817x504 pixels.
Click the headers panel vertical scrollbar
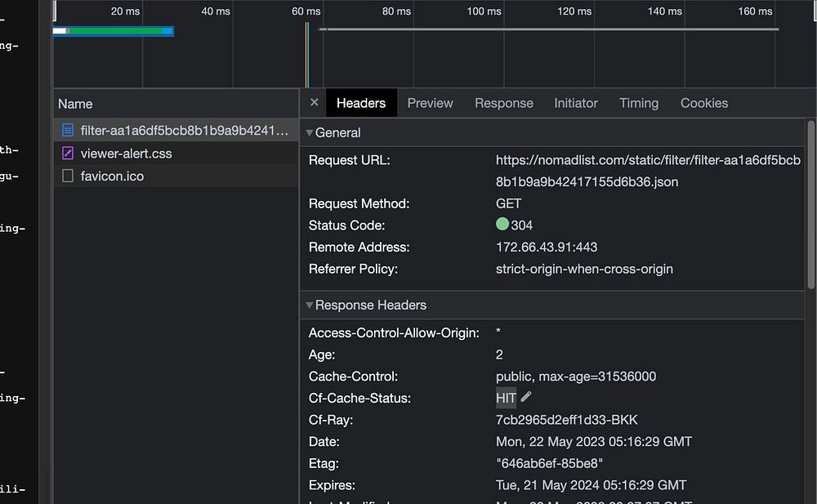tap(810, 204)
